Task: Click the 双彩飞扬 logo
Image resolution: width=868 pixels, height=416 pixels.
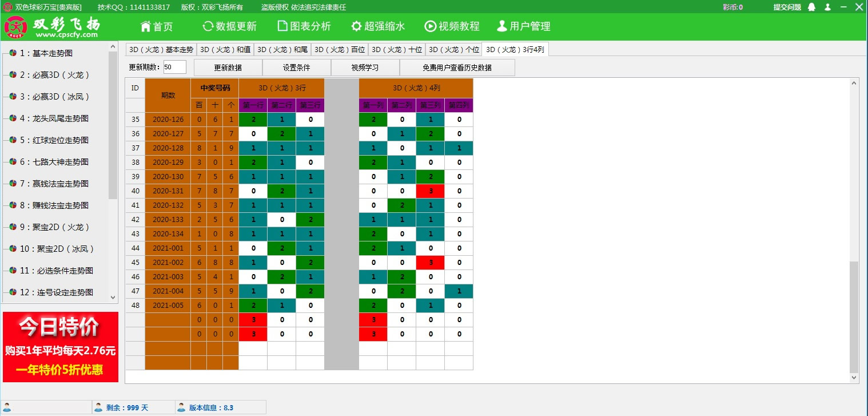Action: pyautogui.click(x=15, y=26)
